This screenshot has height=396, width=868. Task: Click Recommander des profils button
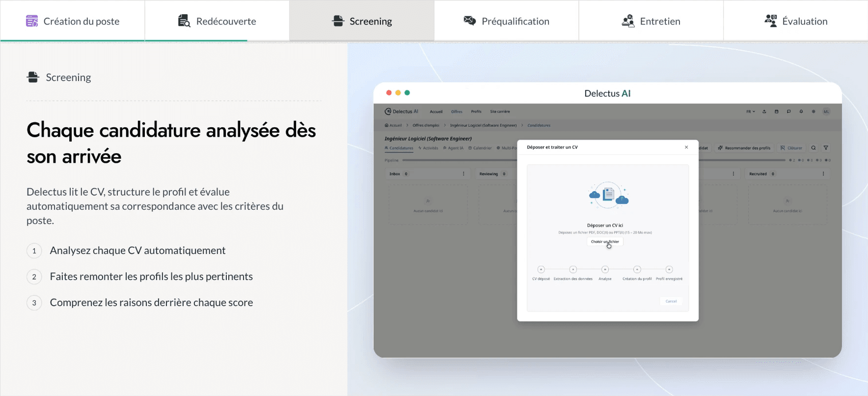pos(744,148)
